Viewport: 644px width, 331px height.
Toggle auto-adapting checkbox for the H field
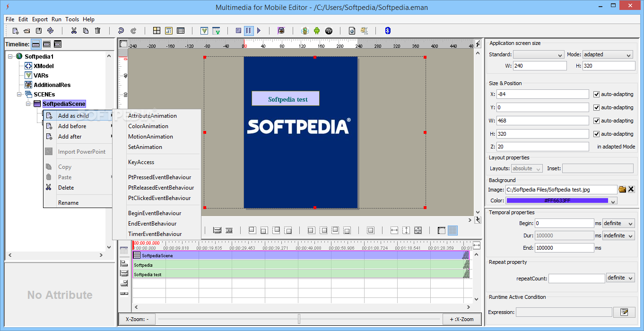(596, 134)
